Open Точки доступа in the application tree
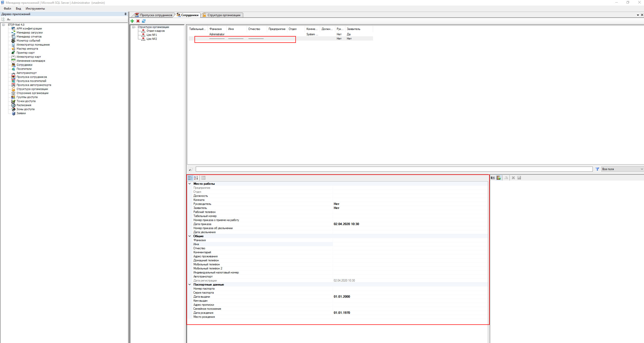Image resolution: width=644 pixels, height=343 pixels. 26,101
